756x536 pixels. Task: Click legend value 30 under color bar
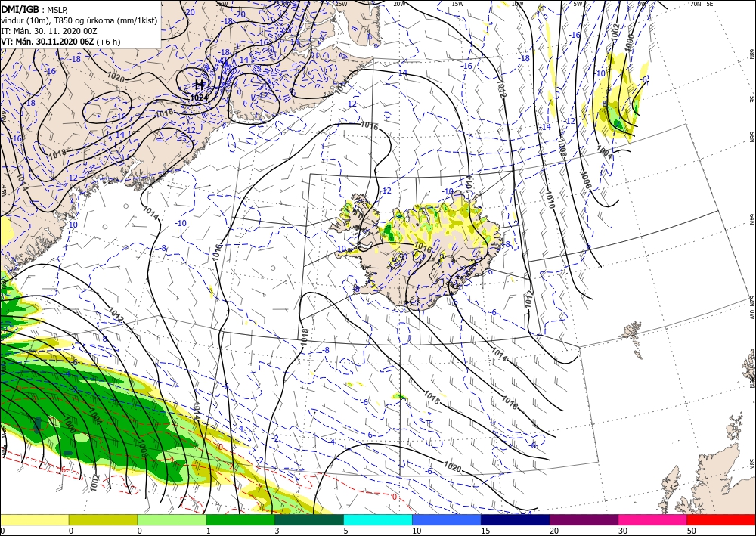623,531
